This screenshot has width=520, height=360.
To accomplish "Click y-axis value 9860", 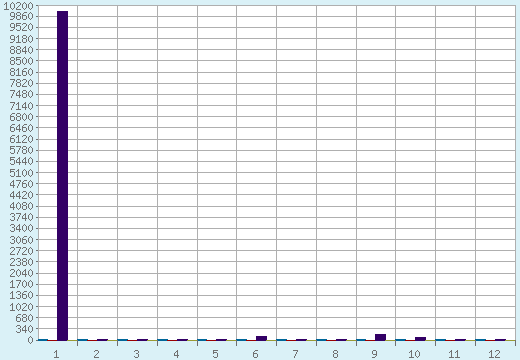I will coord(22,16).
